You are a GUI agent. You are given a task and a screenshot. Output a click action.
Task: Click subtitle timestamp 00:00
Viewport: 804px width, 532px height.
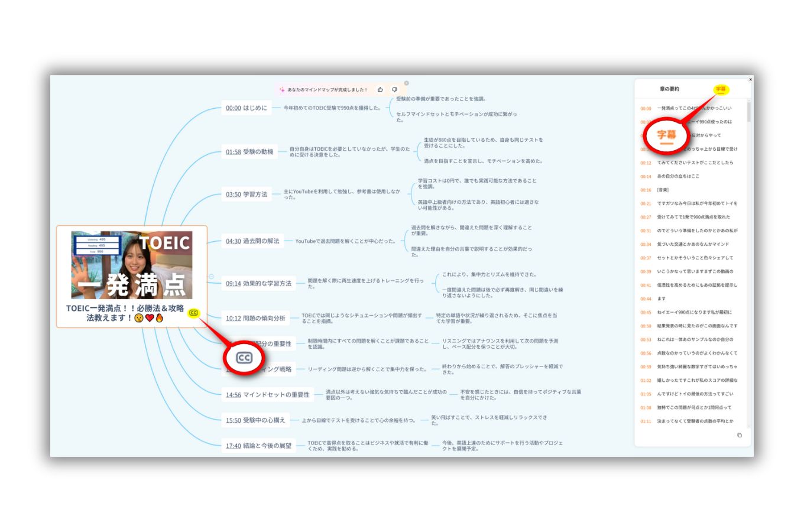click(646, 109)
